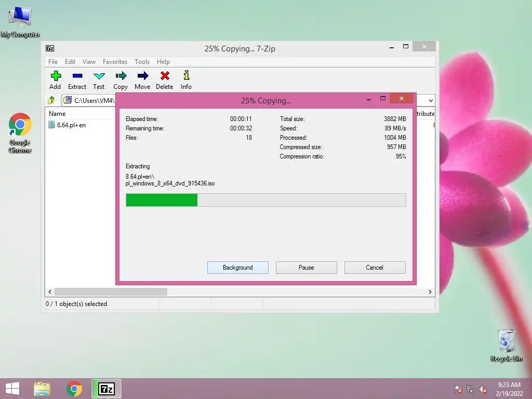Image resolution: width=532 pixels, height=399 pixels.
Task: Select the Recycle Bin desktop icon
Action: (x=506, y=345)
